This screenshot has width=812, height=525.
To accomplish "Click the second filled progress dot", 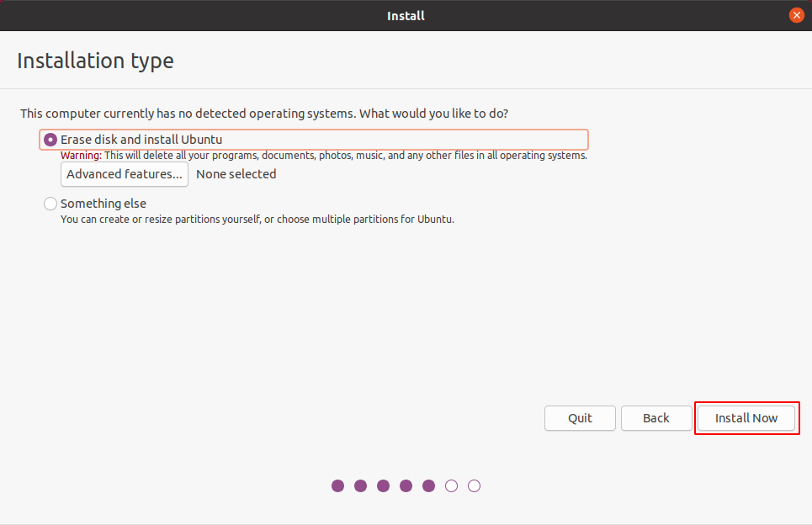I will tap(361, 485).
